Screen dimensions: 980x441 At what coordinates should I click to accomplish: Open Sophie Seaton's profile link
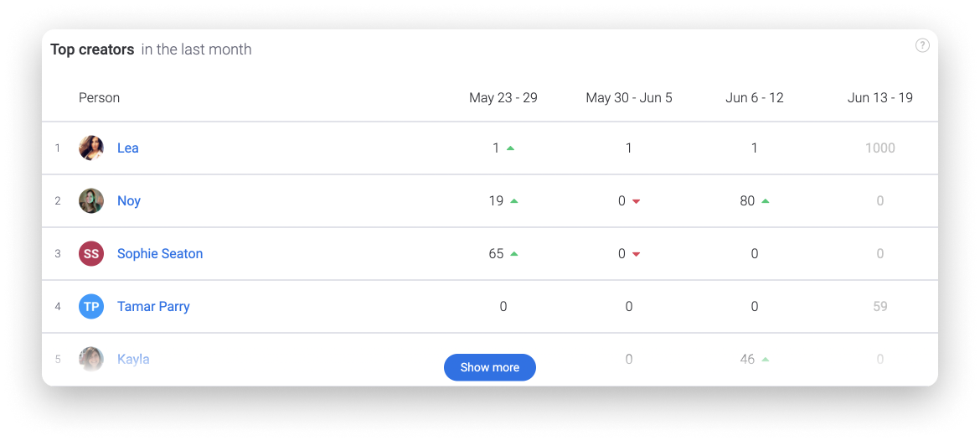pyautogui.click(x=160, y=254)
